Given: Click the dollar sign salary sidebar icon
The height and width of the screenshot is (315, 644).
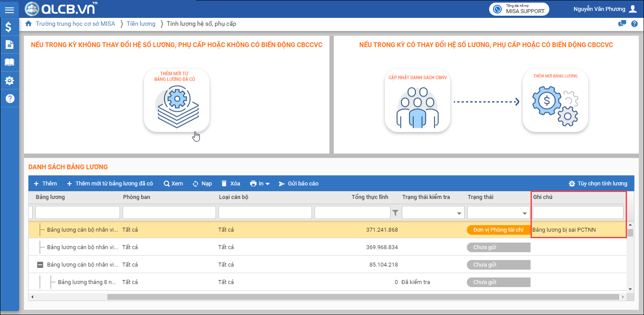Looking at the screenshot, I should coord(9,27).
